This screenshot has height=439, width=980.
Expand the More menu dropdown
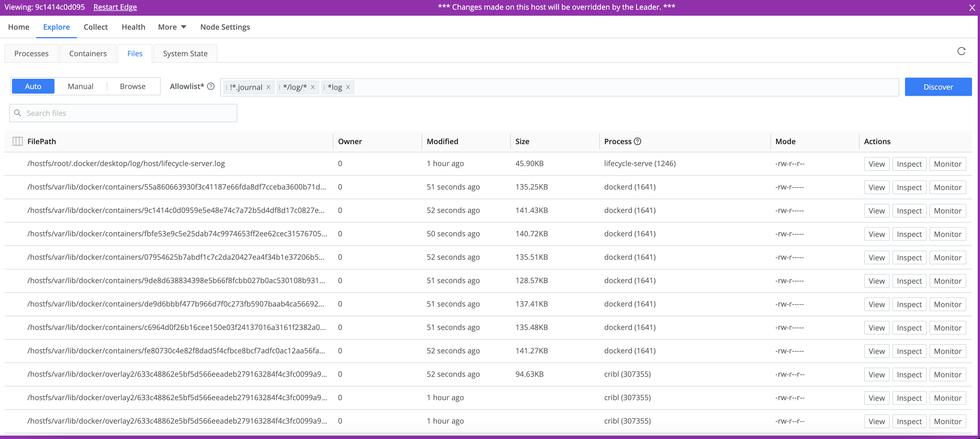click(172, 27)
